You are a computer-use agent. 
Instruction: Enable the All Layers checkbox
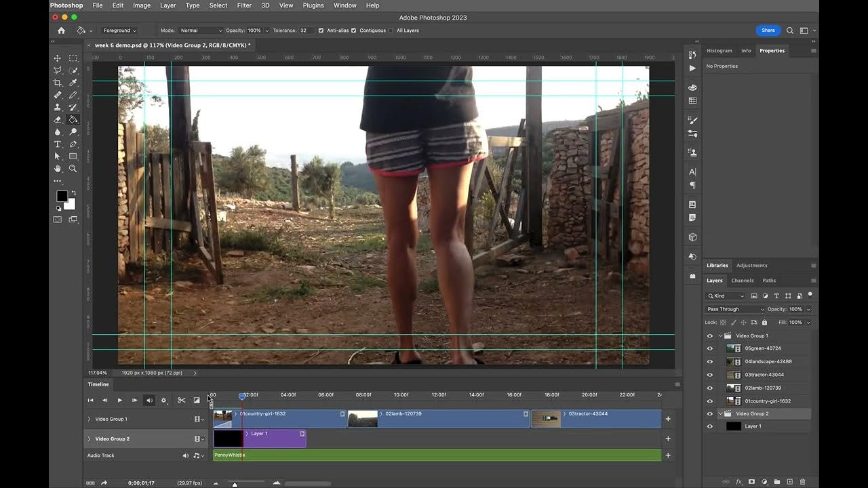(x=391, y=30)
